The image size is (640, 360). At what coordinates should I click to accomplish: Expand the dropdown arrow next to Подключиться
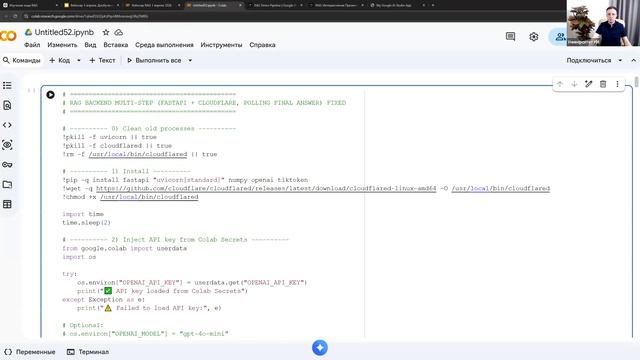coord(620,60)
